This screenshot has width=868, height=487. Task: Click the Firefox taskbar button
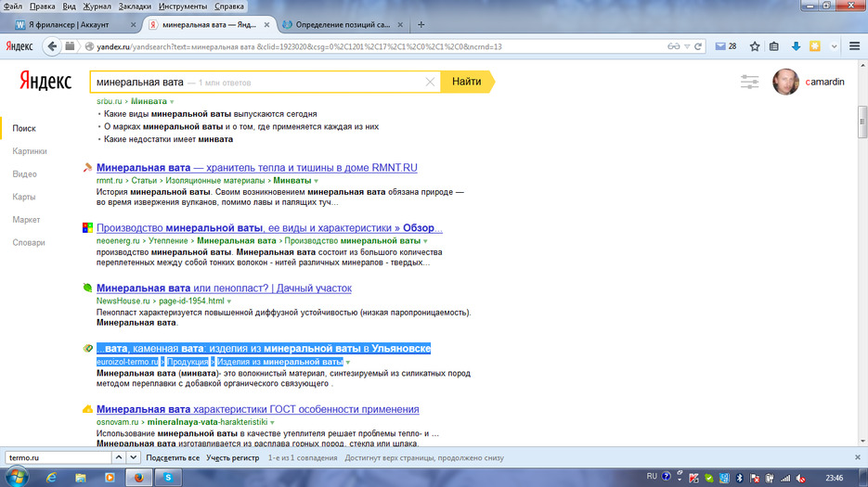click(x=138, y=477)
